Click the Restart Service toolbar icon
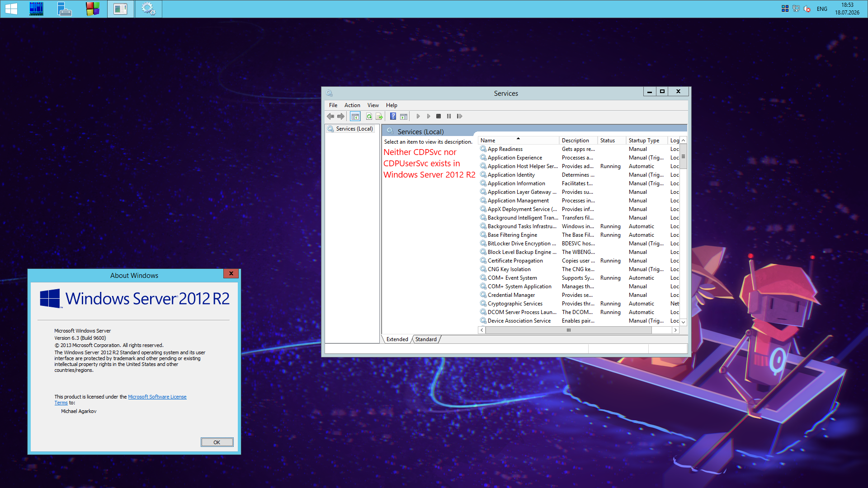This screenshot has width=868, height=488. coord(459,117)
